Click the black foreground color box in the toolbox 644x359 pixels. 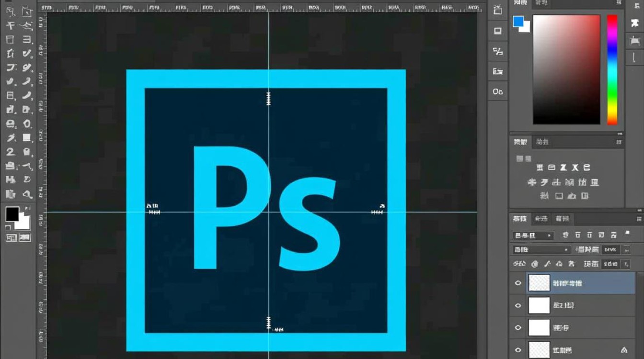12,214
